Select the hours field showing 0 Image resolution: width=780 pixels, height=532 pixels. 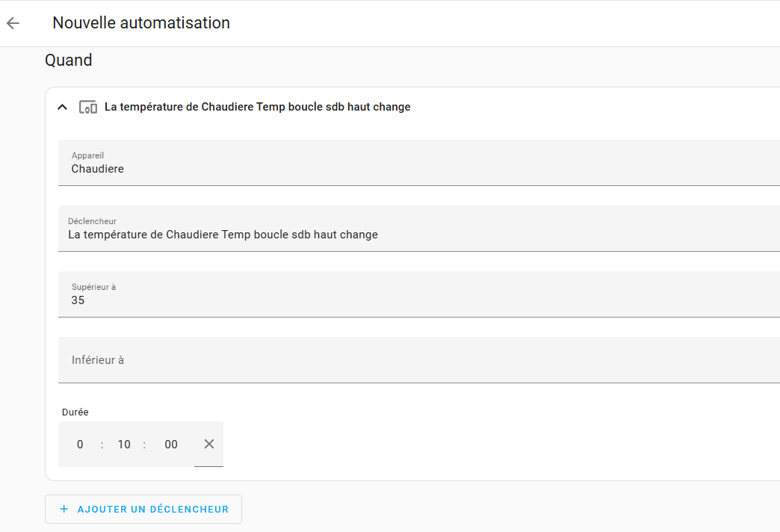pos(80,445)
